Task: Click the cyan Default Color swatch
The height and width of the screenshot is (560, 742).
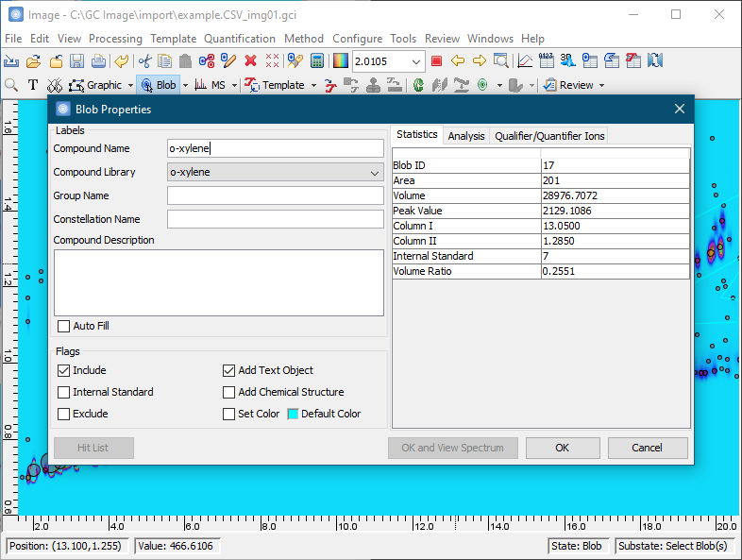Action: (x=293, y=414)
